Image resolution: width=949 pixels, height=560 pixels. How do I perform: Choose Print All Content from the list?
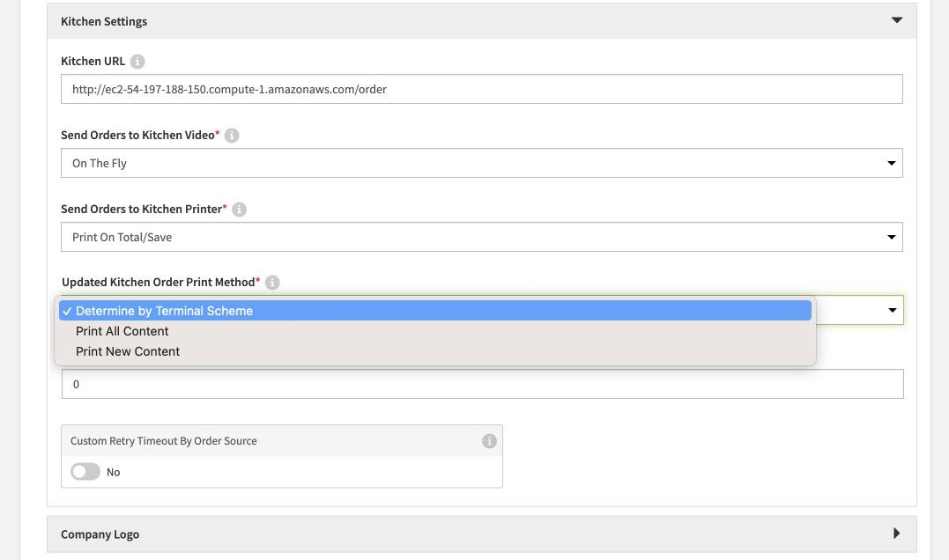tap(122, 330)
